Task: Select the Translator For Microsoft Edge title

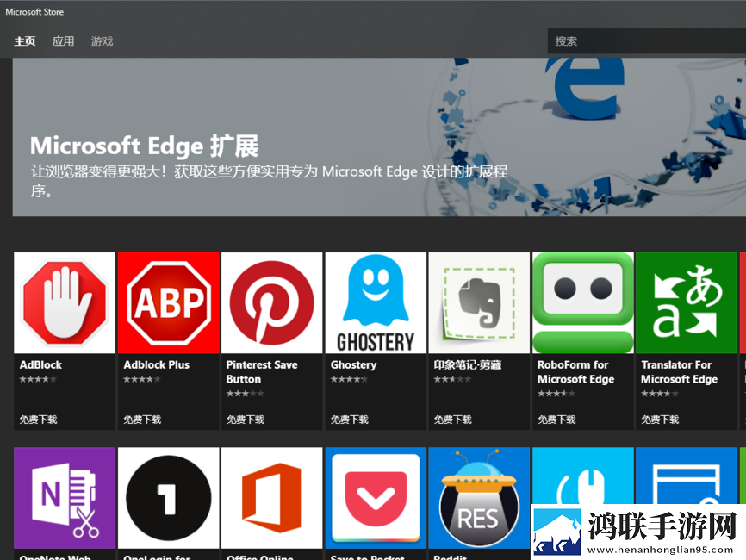Action: tap(680, 372)
